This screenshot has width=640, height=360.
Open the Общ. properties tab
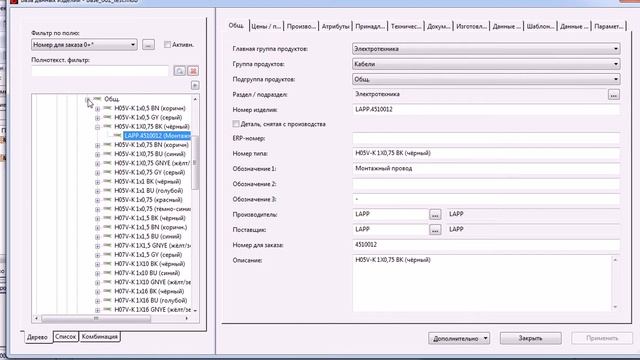tap(236, 25)
